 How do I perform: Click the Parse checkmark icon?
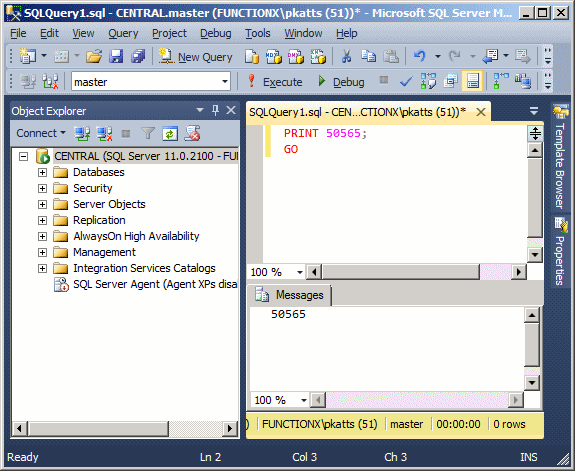click(x=406, y=81)
